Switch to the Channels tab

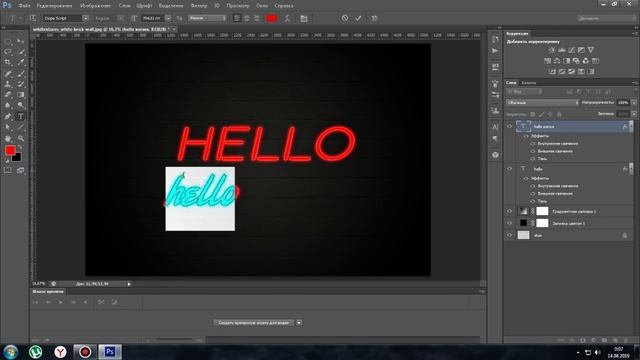pos(529,82)
